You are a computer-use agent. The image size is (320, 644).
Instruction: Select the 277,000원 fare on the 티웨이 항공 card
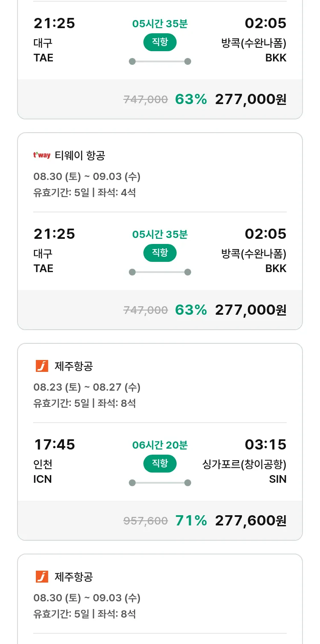250,310
